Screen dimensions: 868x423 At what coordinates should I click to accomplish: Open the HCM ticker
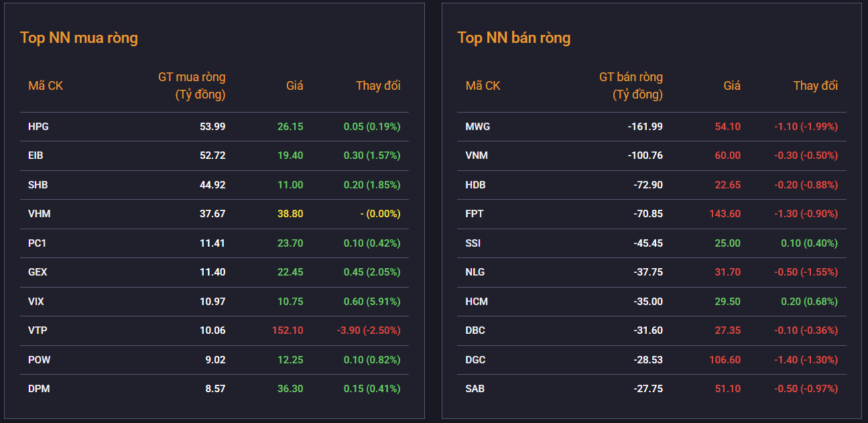[x=477, y=301]
